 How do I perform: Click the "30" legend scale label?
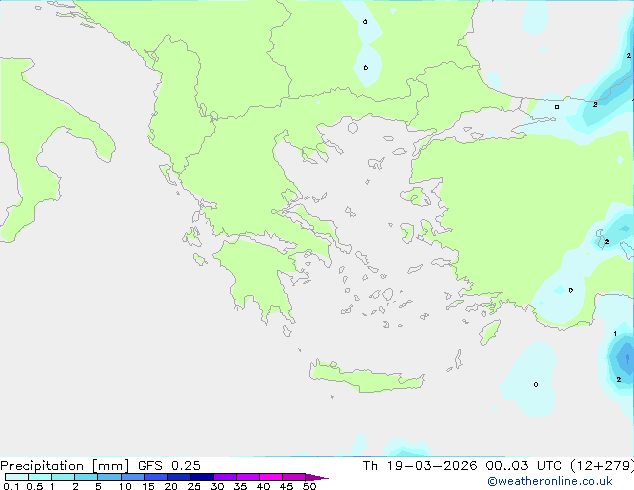(x=217, y=486)
